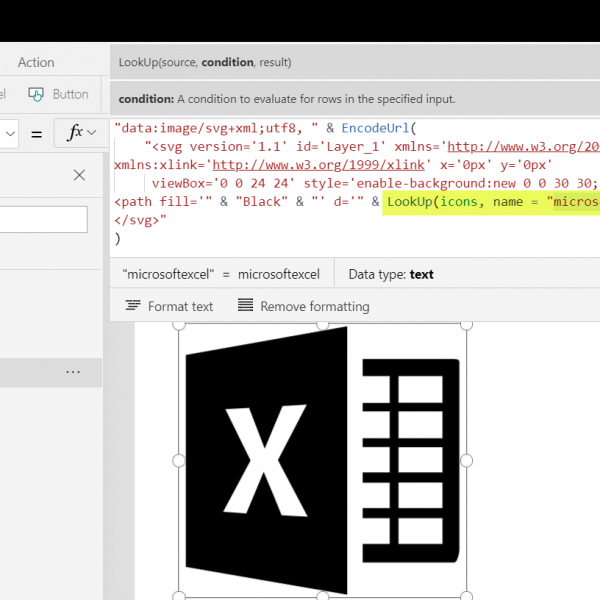Screen dimensions: 600x600
Task: Click the closing parenthesis line in formula
Action: pos(117,238)
